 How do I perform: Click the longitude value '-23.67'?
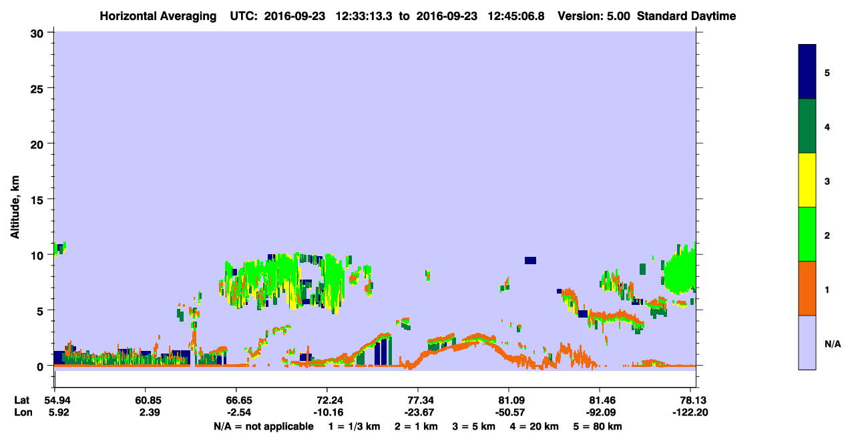pos(418,412)
